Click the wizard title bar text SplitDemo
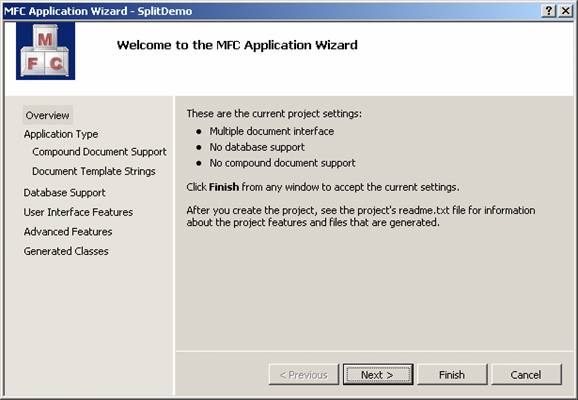The image size is (578, 400). pos(165,11)
